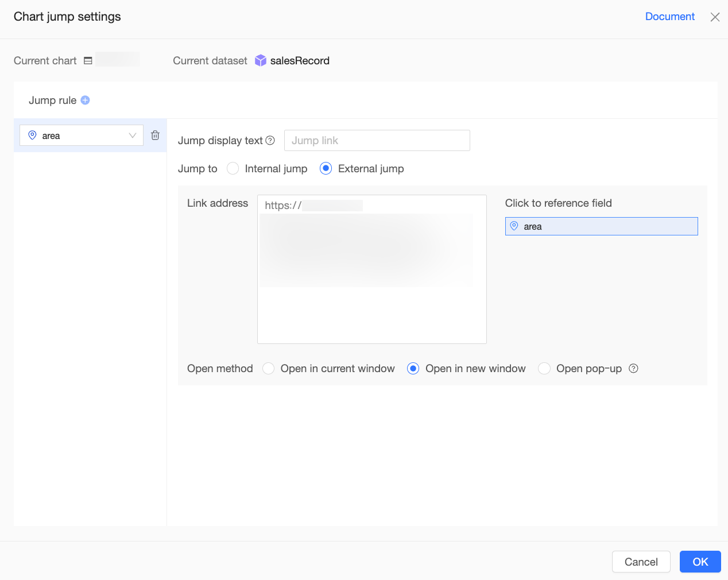
Task: Click the Cancel button
Action: pyautogui.click(x=641, y=562)
